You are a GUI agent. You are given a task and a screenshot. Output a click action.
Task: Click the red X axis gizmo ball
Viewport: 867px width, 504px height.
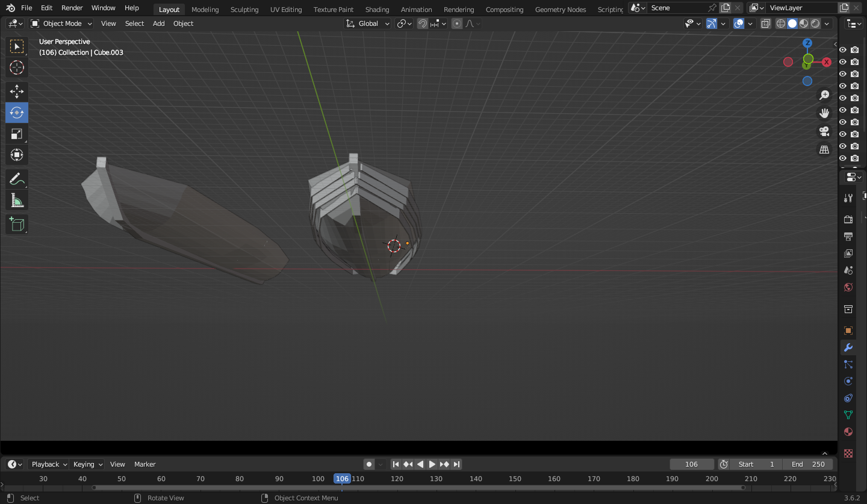point(827,62)
